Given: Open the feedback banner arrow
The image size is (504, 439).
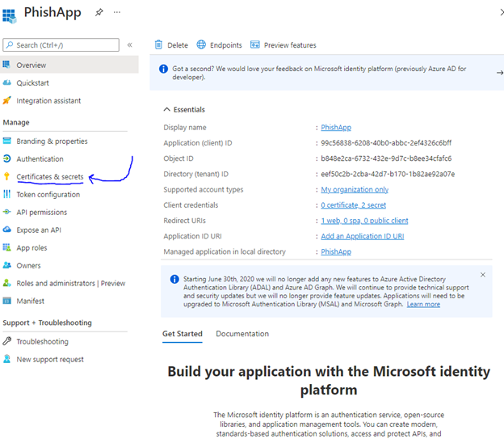Looking at the screenshot, I should (498, 73).
